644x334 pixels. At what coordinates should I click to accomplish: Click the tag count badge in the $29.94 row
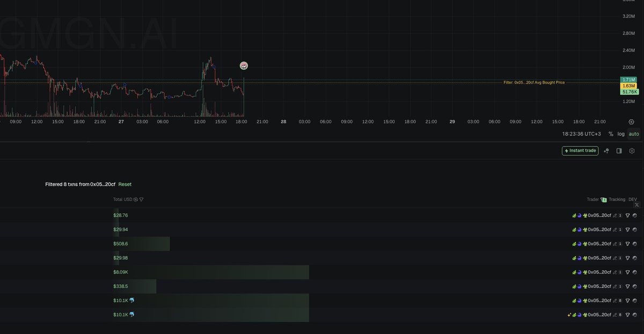click(620, 229)
